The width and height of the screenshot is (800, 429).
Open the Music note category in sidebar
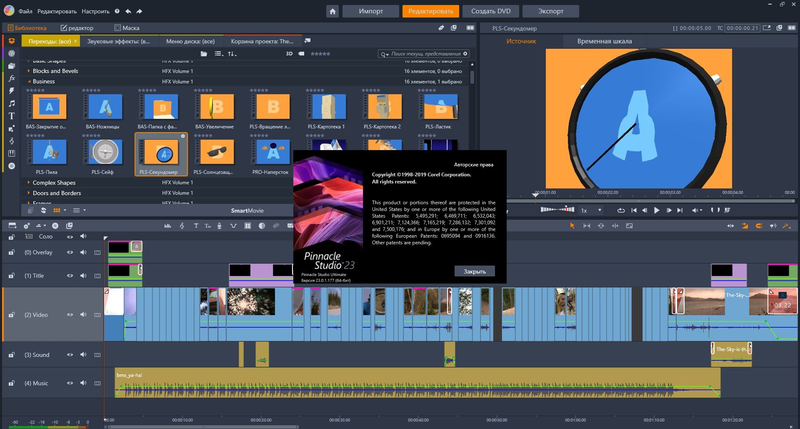point(10,103)
